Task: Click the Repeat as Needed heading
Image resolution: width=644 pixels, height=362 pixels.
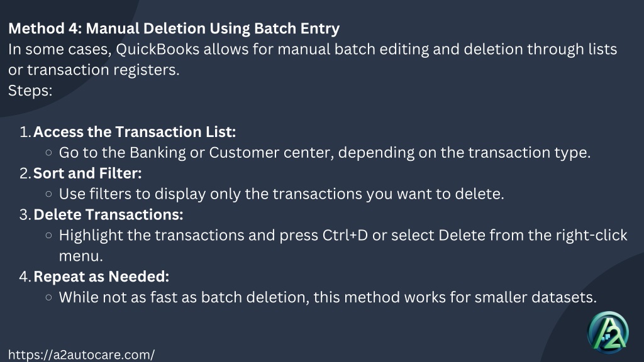Action: (101, 277)
